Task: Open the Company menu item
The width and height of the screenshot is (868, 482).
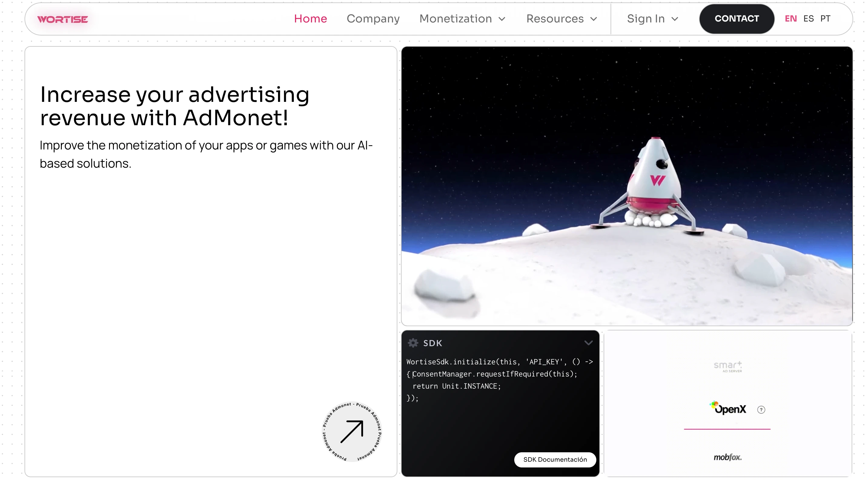Action: 373,18
